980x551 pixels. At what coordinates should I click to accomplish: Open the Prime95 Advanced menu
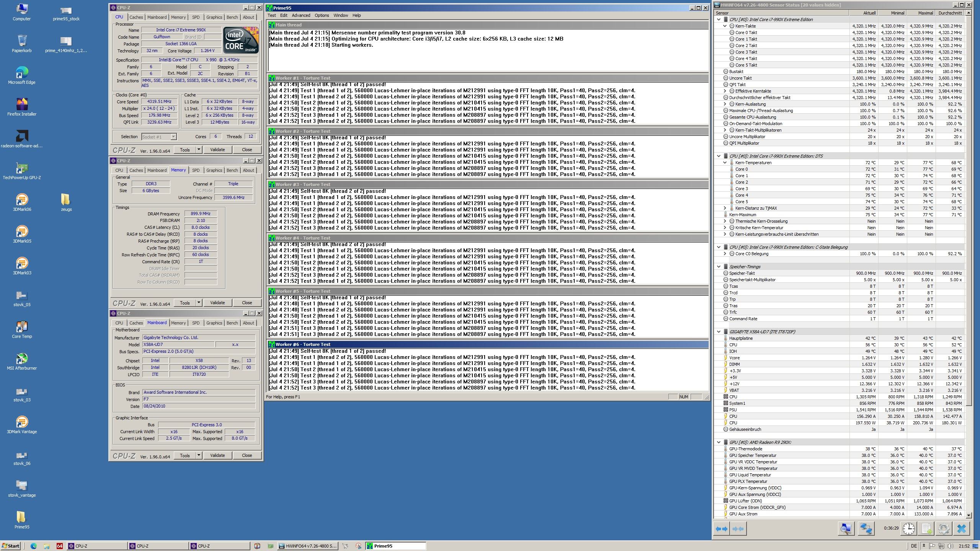click(301, 15)
